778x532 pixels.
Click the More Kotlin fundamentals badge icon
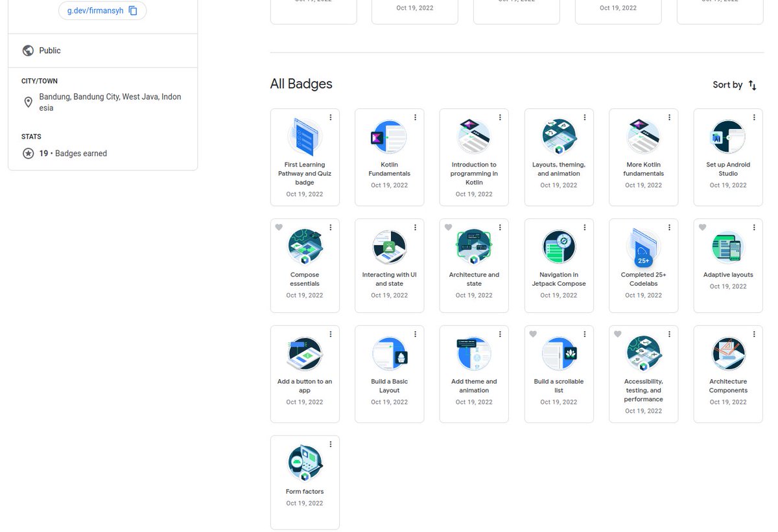click(x=643, y=137)
